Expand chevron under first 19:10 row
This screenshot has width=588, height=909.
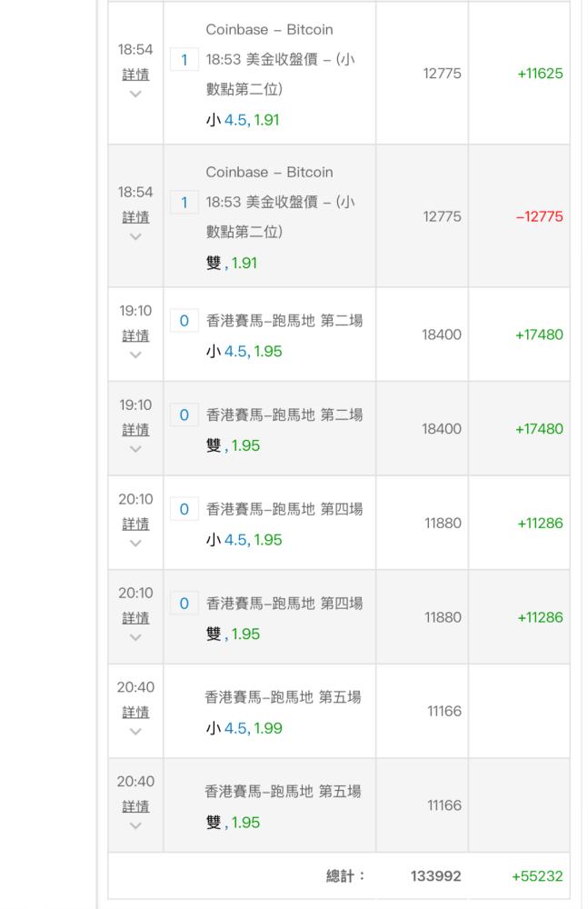click(x=135, y=355)
